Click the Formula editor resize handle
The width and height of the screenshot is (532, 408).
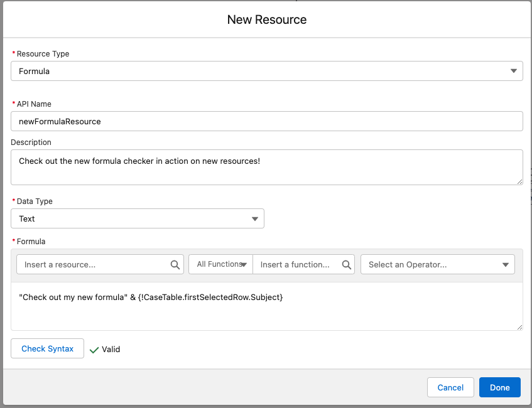519,326
